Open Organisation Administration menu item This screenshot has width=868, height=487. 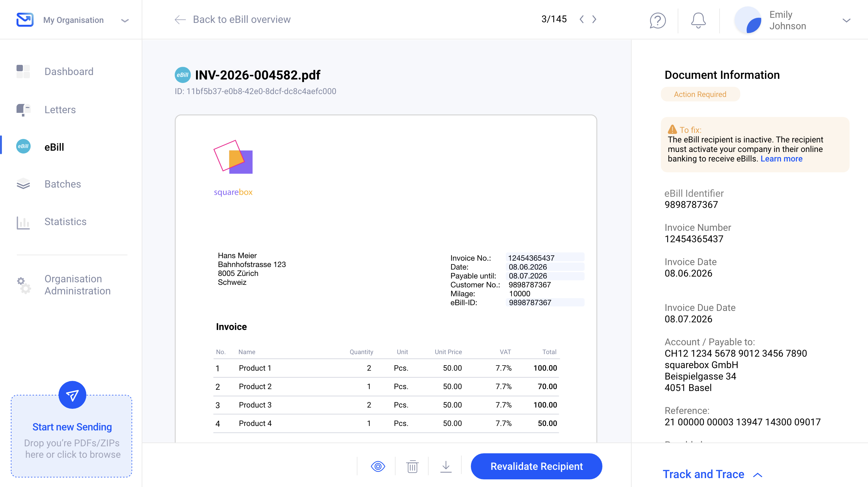point(78,285)
